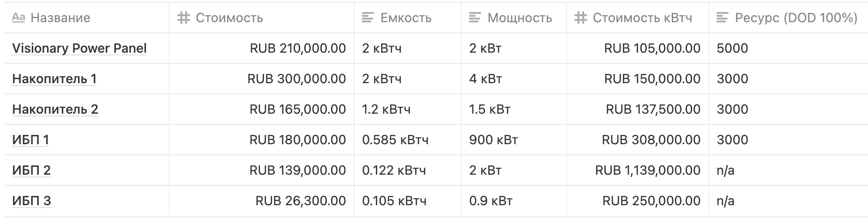The height and width of the screenshot is (220, 868).
Task: Open the ИБП 1 entry
Action: 30,140
